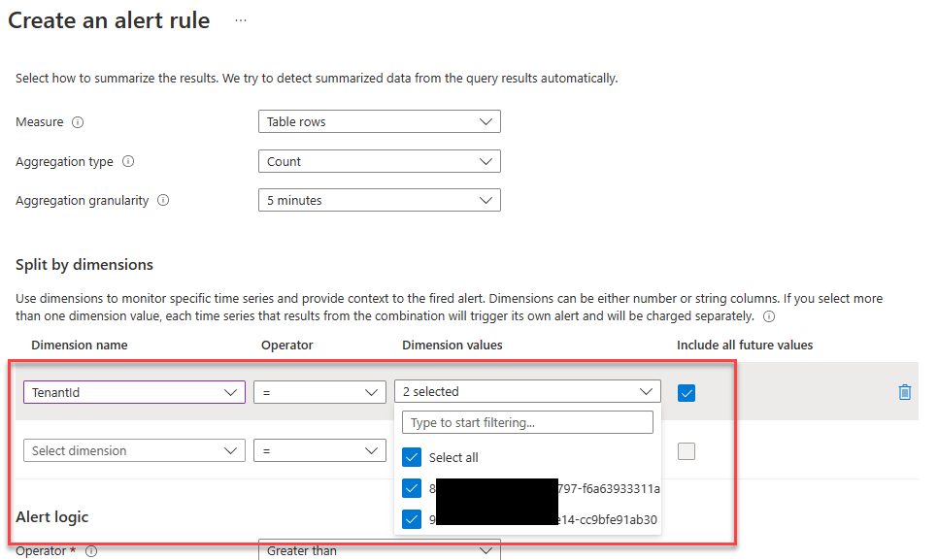Expand the Aggregation type Count dropdown
Viewport: 938px width, 560px height.
(379, 162)
